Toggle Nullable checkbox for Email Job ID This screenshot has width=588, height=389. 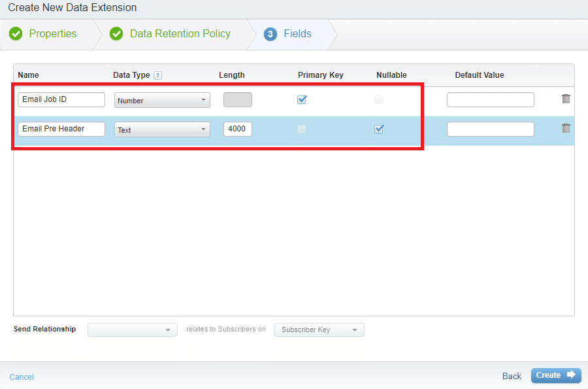379,99
